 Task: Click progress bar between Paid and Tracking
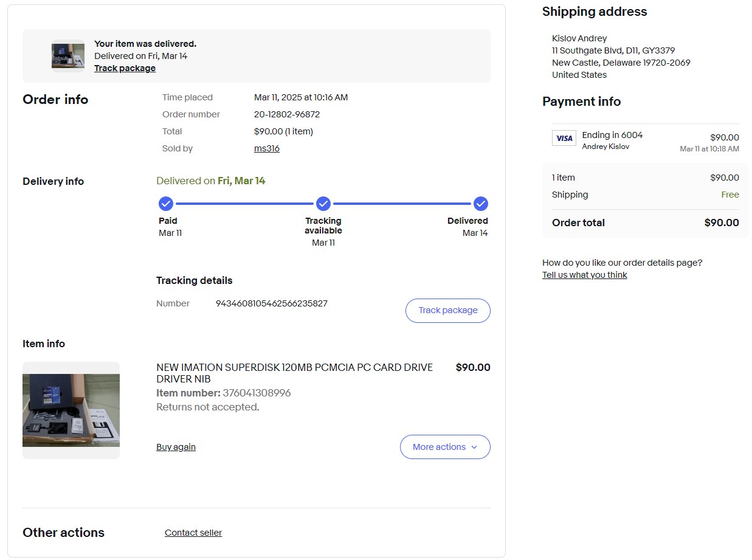click(x=244, y=204)
